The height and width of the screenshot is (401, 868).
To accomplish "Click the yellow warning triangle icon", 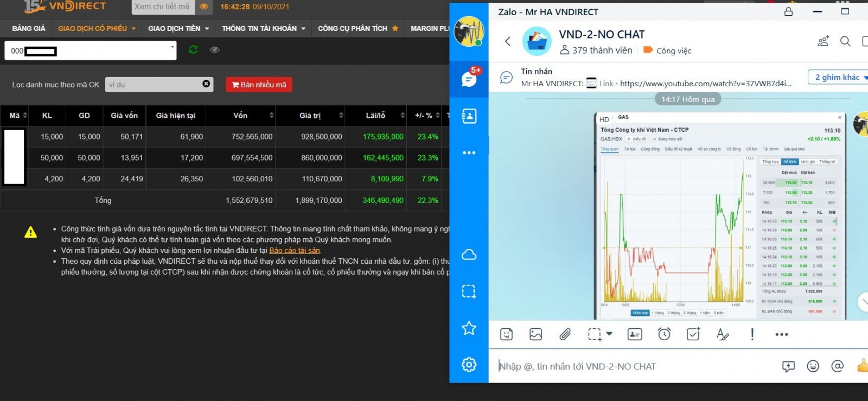I will 31,232.
